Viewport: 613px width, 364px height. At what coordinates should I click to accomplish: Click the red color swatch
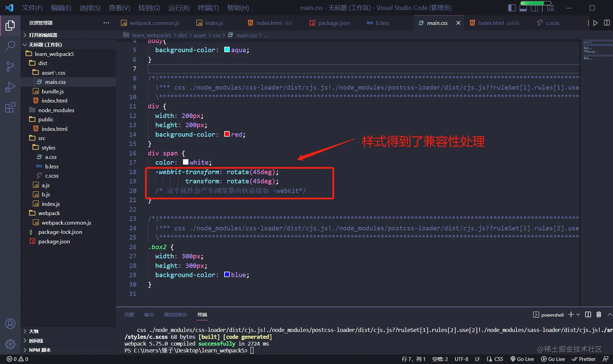[227, 134]
